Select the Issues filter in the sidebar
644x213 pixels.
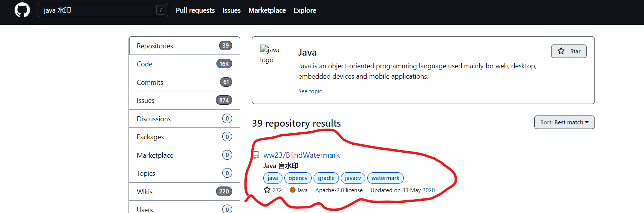coord(185,101)
